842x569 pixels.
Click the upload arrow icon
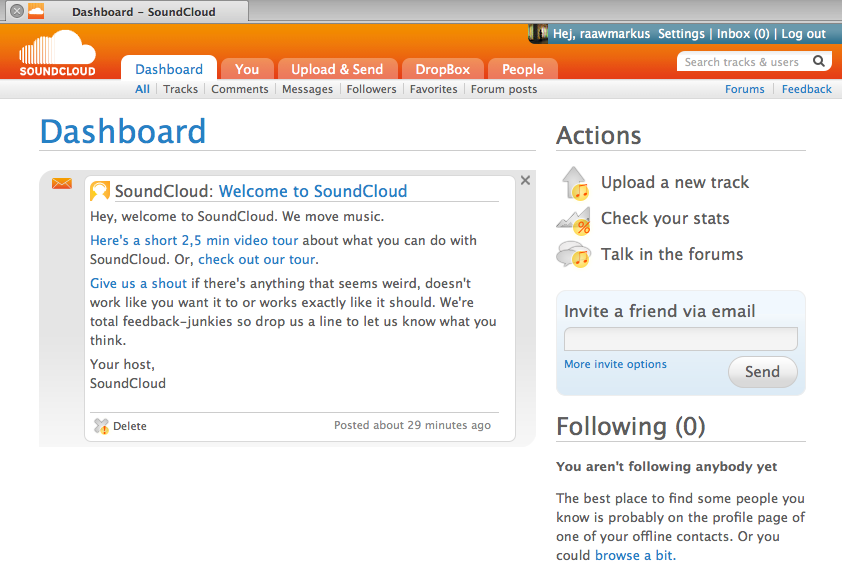[x=575, y=183]
